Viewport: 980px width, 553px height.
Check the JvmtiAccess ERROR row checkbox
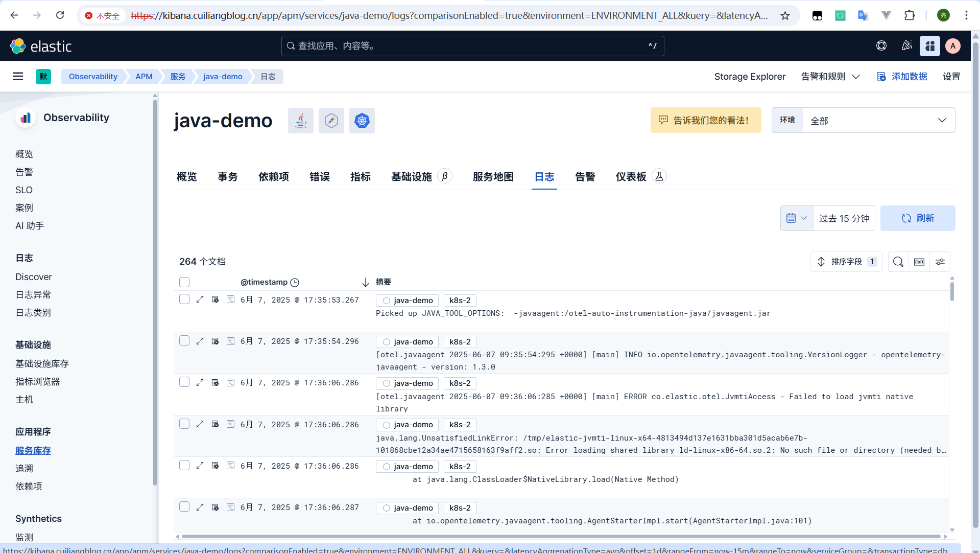[184, 382]
